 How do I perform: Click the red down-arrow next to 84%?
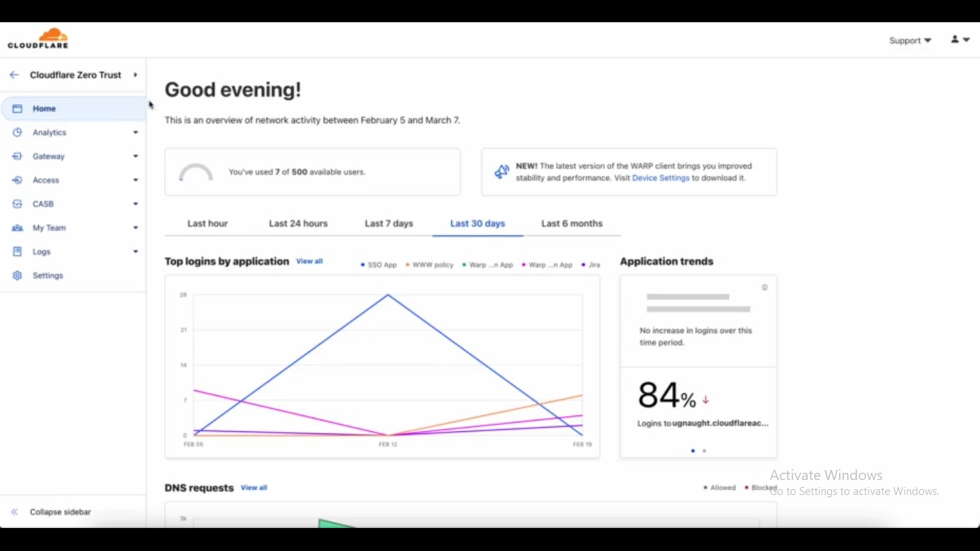pyautogui.click(x=705, y=400)
